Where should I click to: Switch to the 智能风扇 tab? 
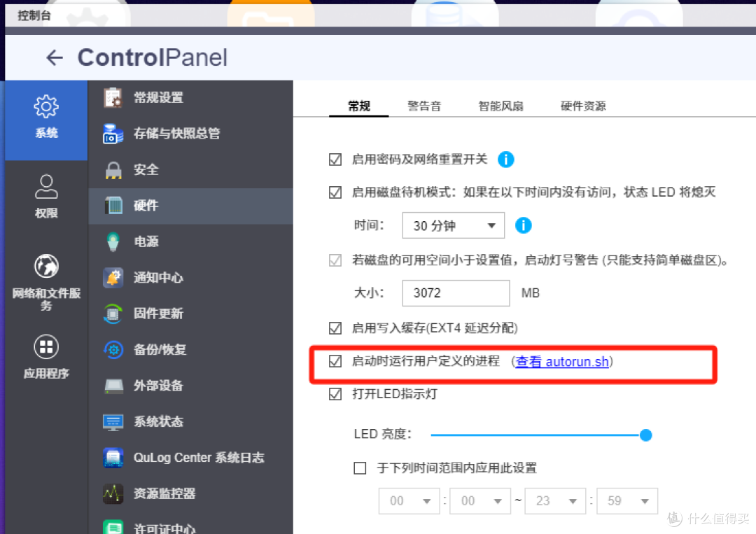click(x=501, y=106)
